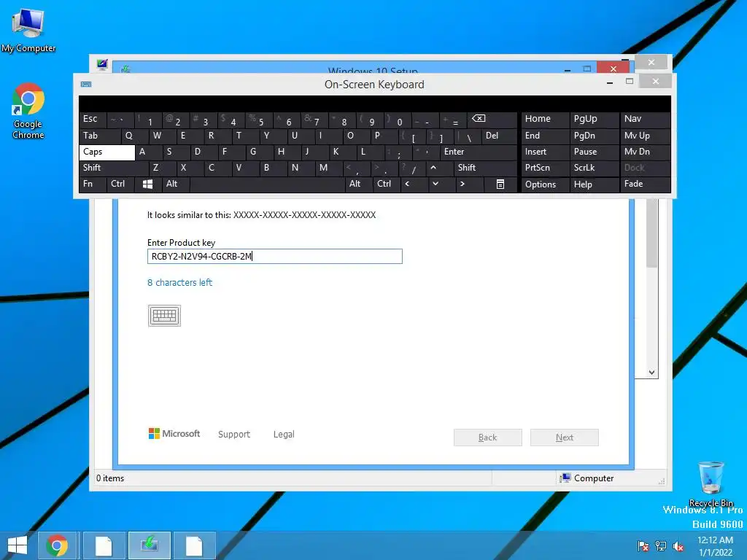Click the Nav key on the keyboard

645,119
